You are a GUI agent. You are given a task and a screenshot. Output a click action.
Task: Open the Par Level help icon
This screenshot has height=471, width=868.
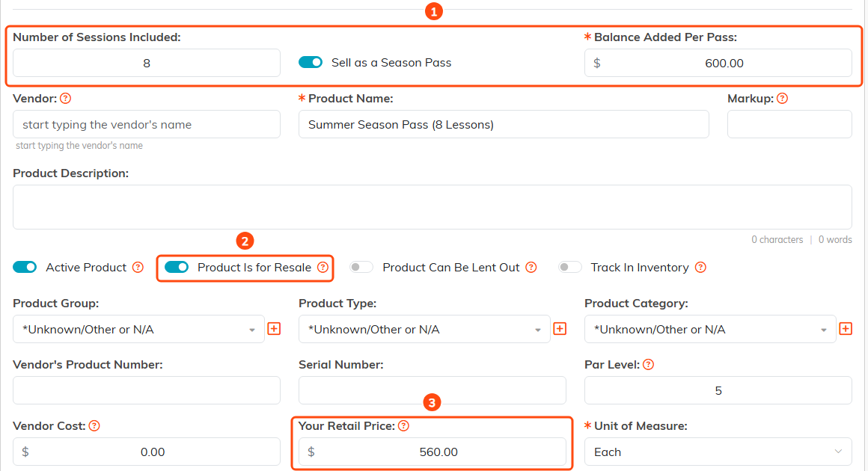click(x=648, y=365)
